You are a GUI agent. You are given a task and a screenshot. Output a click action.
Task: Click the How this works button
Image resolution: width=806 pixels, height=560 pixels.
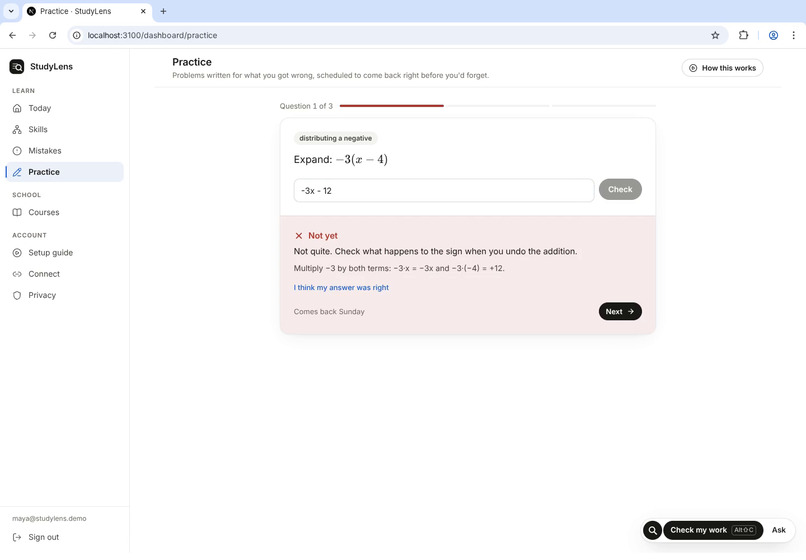point(722,68)
